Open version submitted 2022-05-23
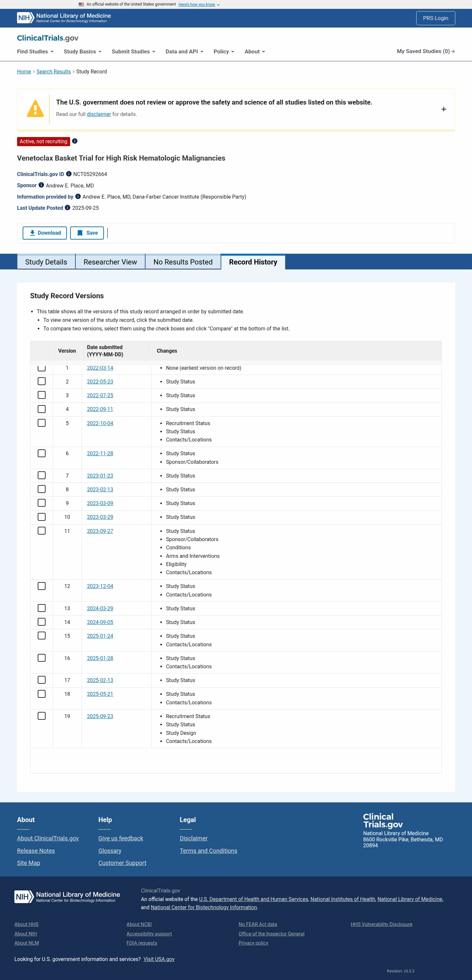 [x=100, y=382]
